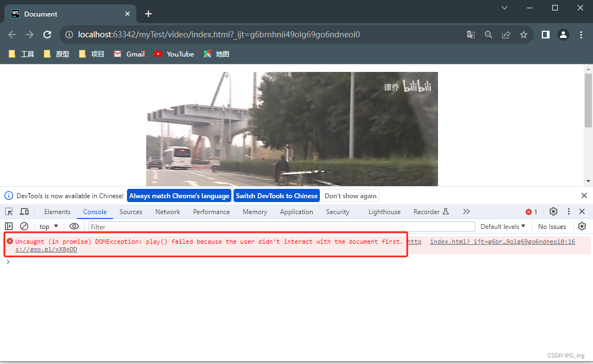Clear the console with the ban icon
593x364 pixels.
[24, 226]
